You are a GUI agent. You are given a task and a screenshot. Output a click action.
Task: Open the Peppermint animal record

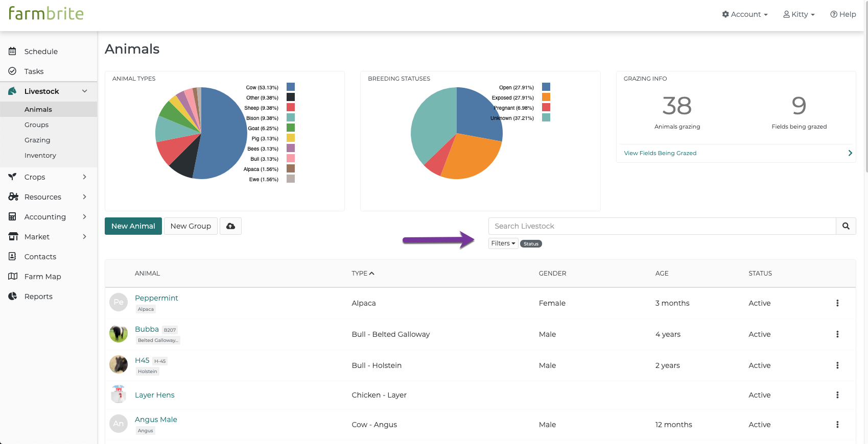pos(156,298)
